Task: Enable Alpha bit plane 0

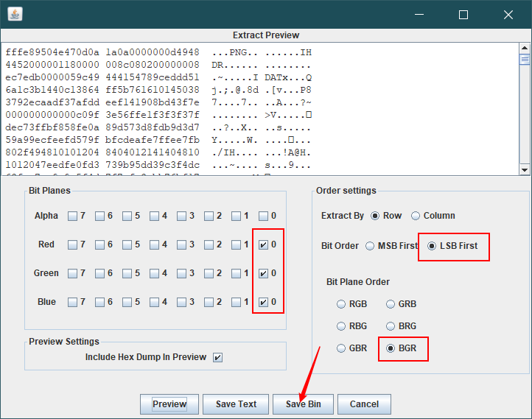Action: pyautogui.click(x=263, y=216)
